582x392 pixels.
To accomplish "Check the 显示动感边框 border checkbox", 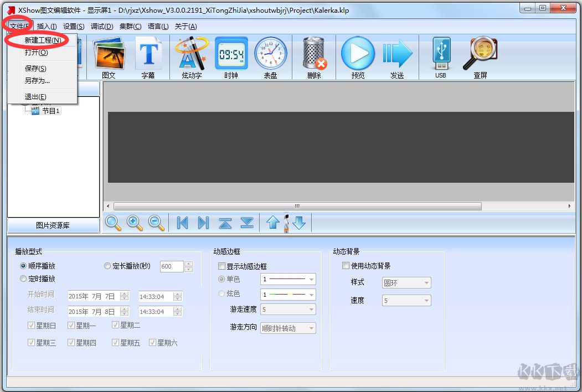I will (223, 266).
